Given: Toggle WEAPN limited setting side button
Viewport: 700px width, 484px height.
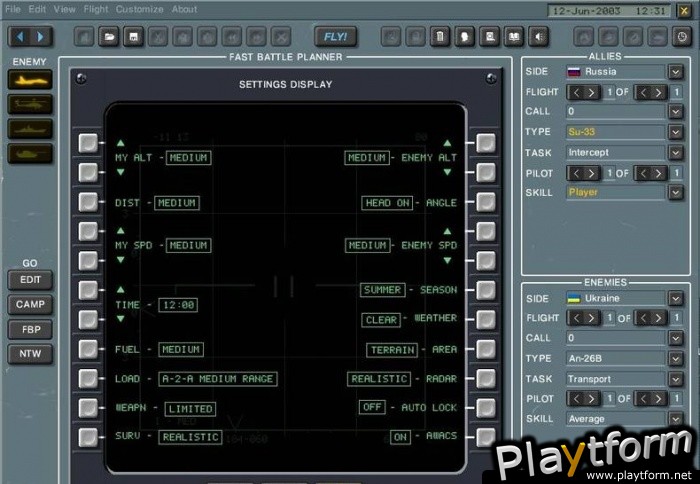Looking at the screenshot, I should point(88,408).
